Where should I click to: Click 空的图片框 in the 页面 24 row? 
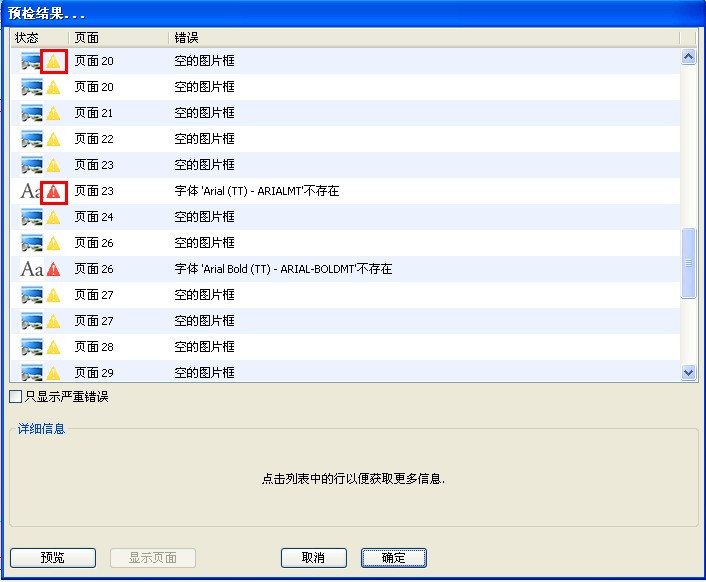coord(204,217)
